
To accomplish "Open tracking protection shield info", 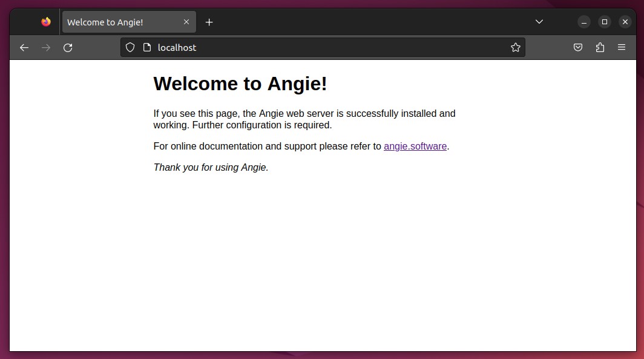I will (x=130, y=48).
